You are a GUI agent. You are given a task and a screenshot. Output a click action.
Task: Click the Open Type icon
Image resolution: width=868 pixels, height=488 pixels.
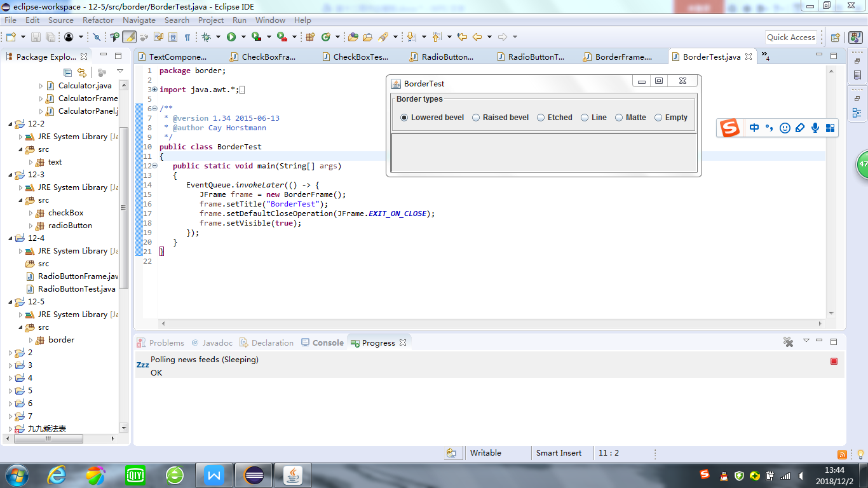coord(353,37)
